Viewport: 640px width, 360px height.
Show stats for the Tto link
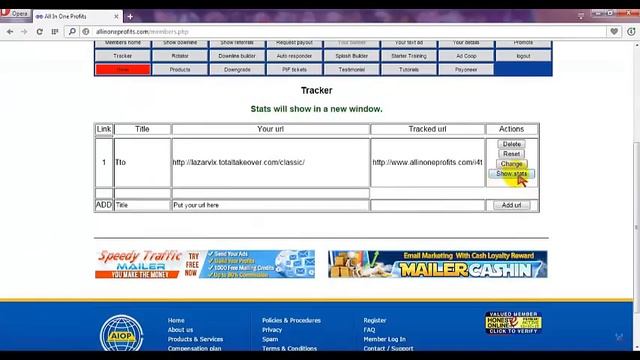point(511,174)
